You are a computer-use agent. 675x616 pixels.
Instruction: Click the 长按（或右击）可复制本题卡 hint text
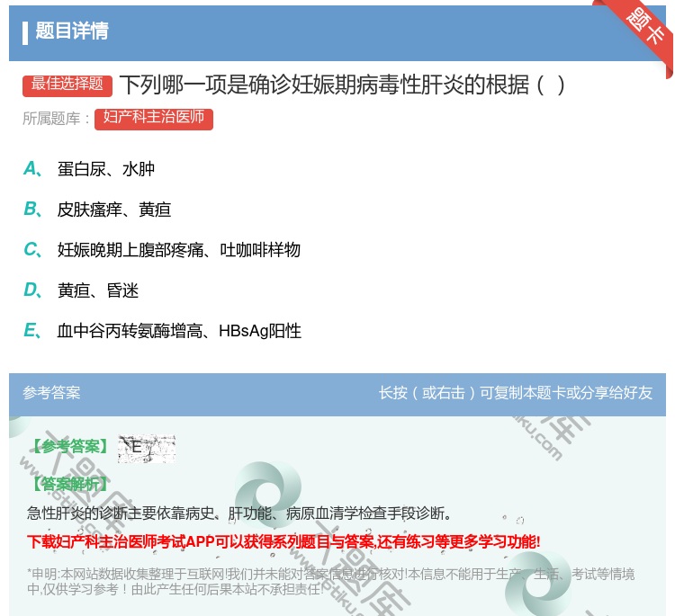pos(516,392)
